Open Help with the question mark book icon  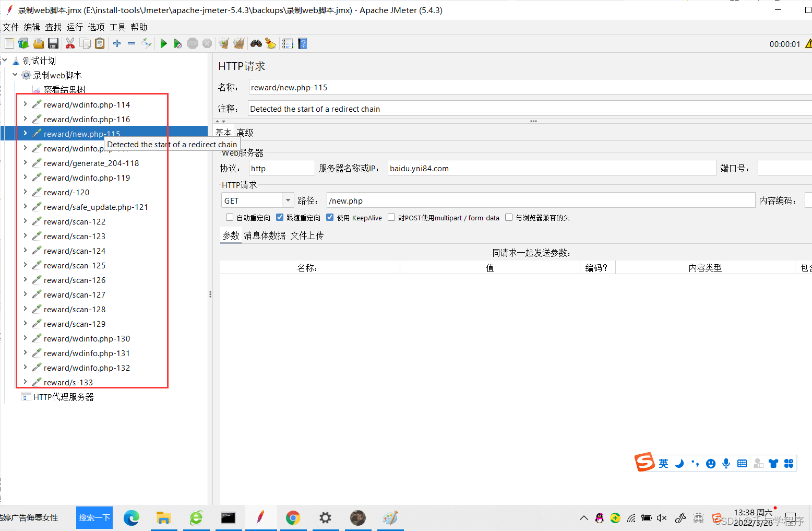[x=303, y=43]
